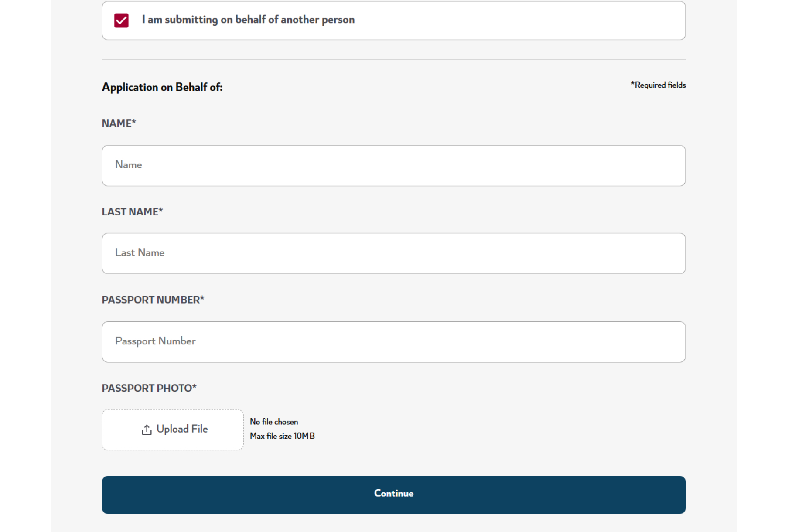Click the PASSPORT PHOTO* field label
This screenshot has height=532, width=785.
[x=149, y=388]
